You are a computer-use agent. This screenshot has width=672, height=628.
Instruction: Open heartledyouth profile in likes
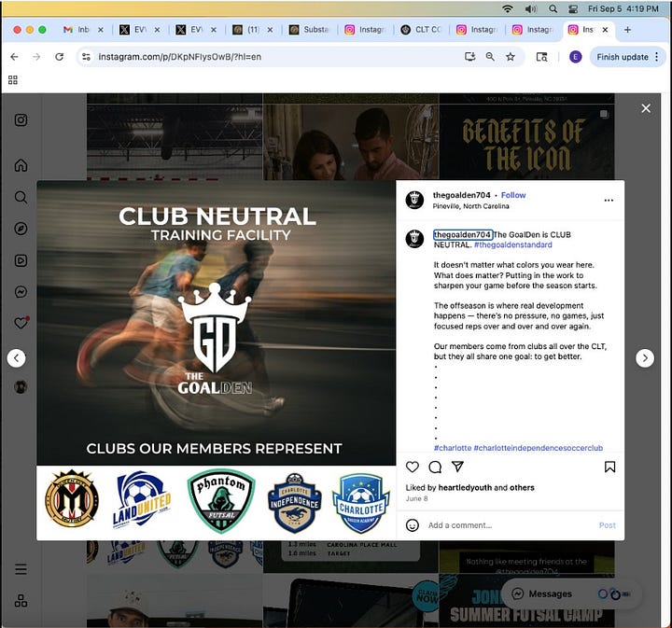pos(465,487)
